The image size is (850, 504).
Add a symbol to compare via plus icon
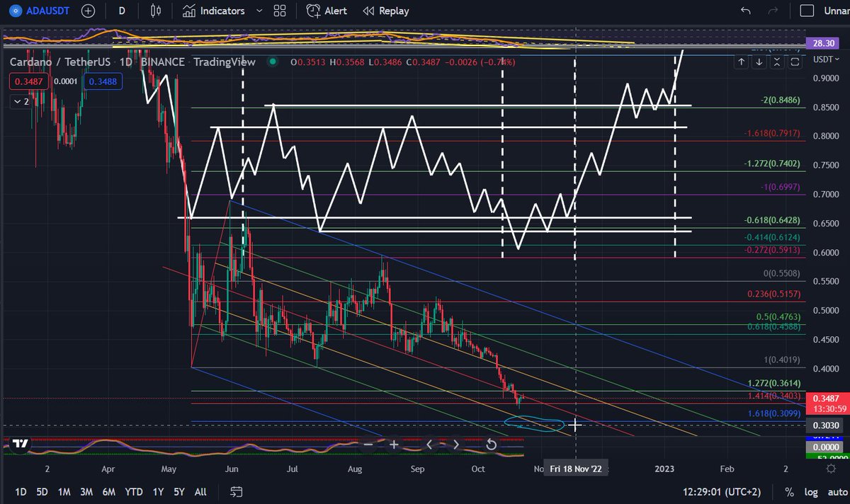tap(87, 11)
